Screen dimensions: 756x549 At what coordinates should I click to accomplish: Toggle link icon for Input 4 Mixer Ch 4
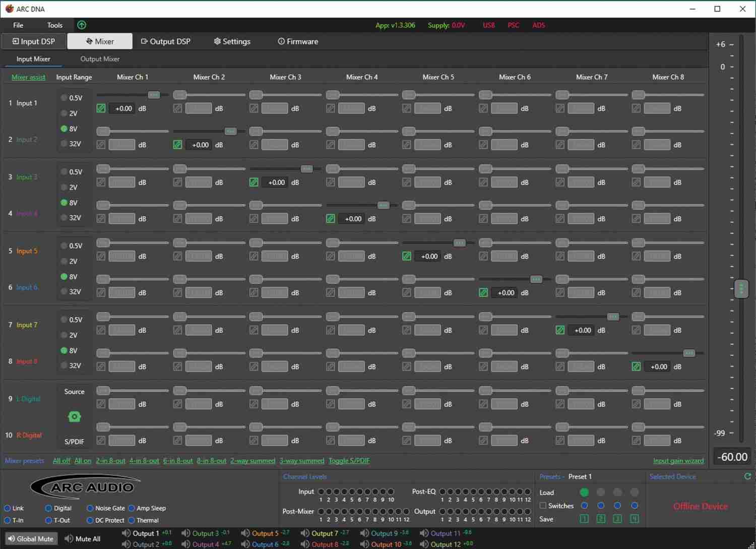pos(331,219)
